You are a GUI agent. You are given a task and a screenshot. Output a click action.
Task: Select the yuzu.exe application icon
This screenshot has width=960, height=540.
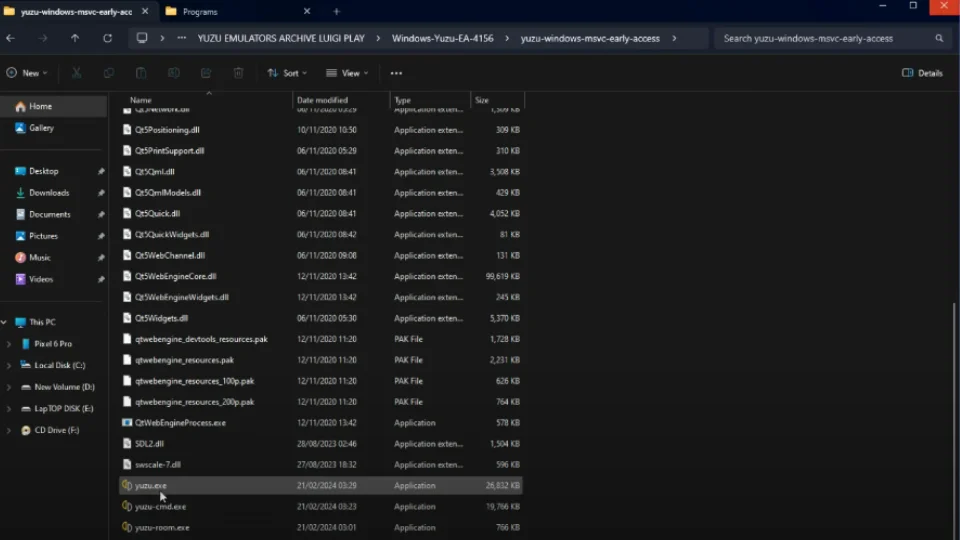pos(127,485)
